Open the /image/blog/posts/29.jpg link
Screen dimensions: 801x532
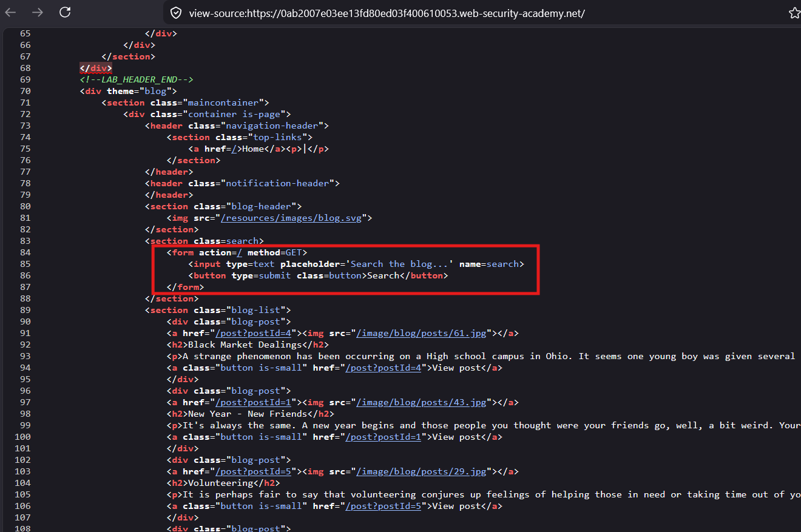point(421,471)
